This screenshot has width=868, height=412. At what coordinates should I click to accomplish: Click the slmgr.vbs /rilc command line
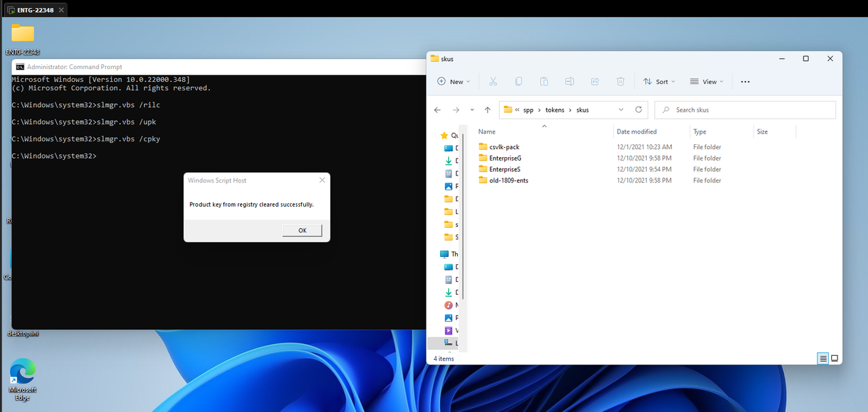(86, 105)
